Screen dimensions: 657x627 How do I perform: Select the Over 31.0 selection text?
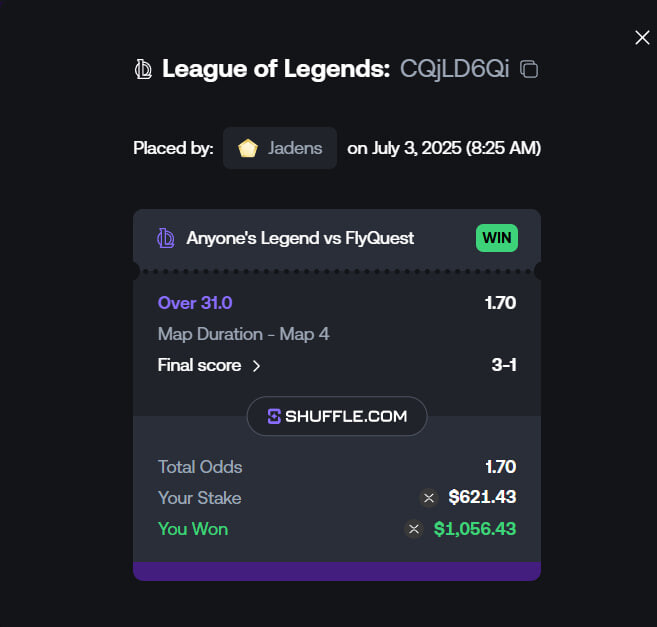click(x=195, y=303)
